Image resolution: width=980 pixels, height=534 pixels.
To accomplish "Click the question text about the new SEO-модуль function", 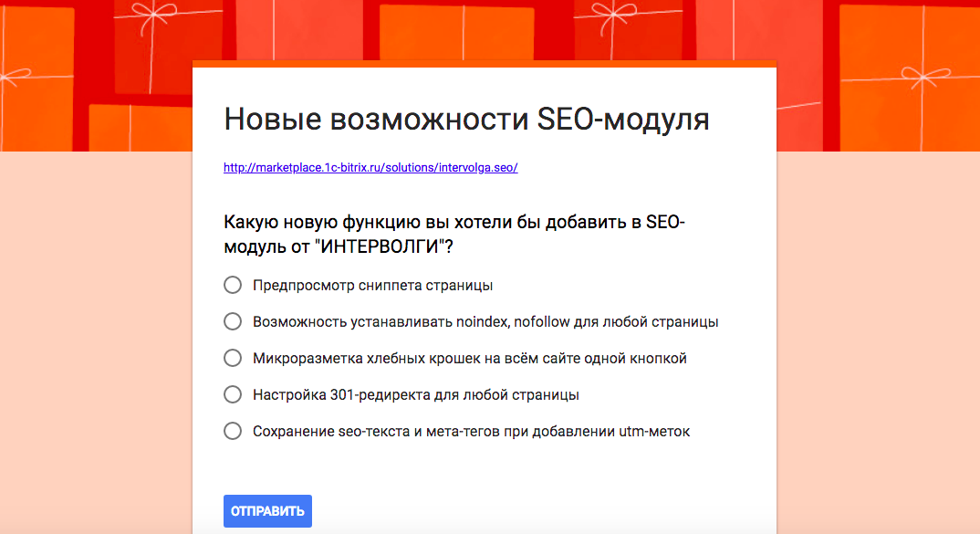I will coord(454,235).
